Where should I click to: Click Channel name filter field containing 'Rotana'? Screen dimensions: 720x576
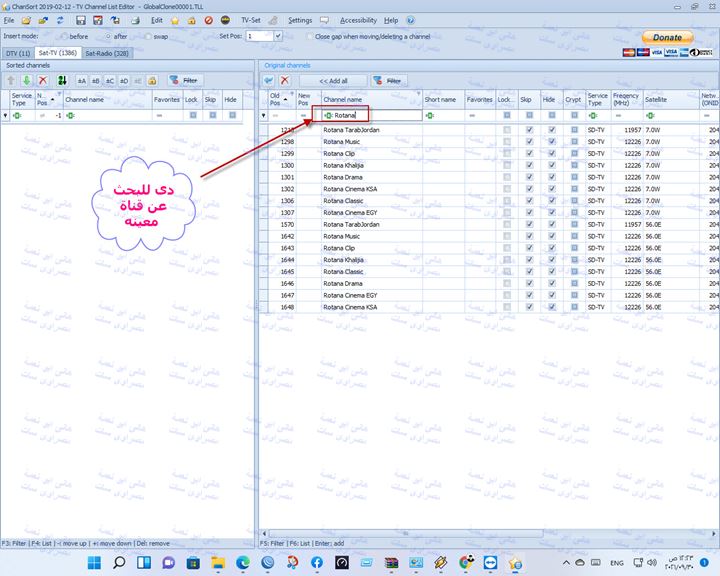tap(372, 115)
